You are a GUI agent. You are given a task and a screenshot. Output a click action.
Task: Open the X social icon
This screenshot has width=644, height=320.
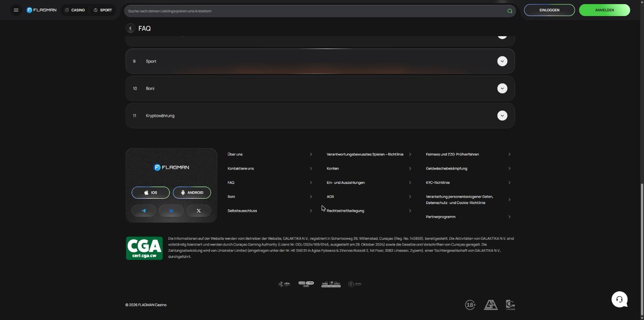[199, 211]
